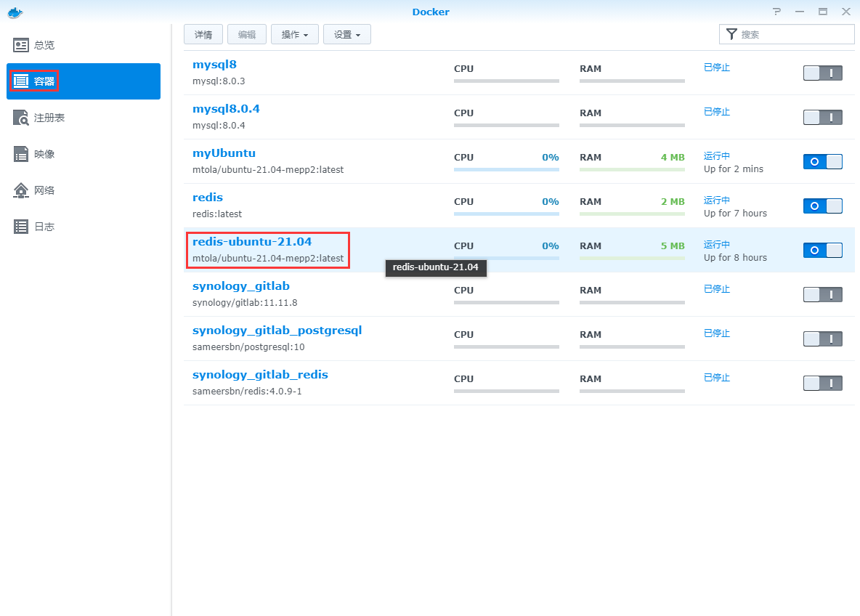Stop the redis container using its switch

pyautogui.click(x=822, y=206)
